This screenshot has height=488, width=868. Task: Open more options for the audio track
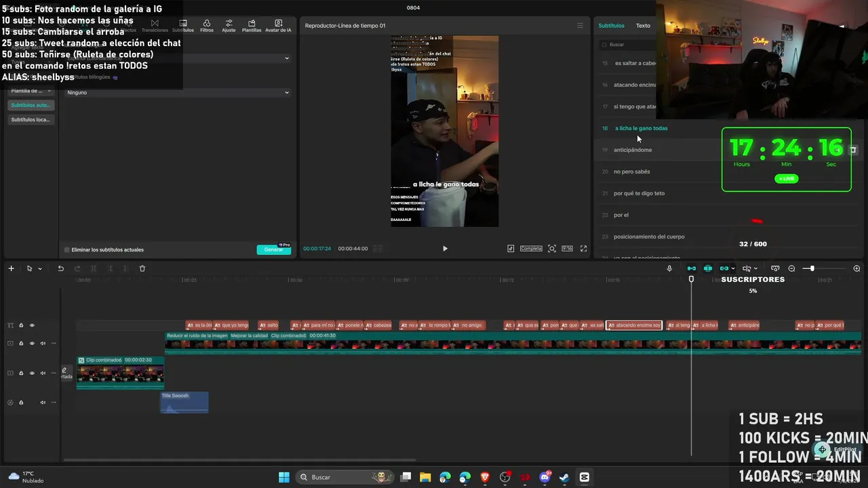click(x=54, y=403)
